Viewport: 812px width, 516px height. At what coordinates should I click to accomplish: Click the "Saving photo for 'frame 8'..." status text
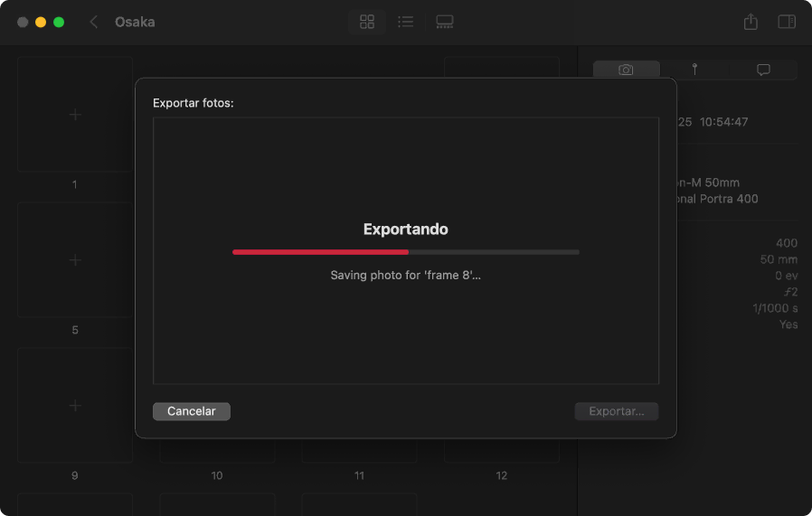click(x=405, y=276)
